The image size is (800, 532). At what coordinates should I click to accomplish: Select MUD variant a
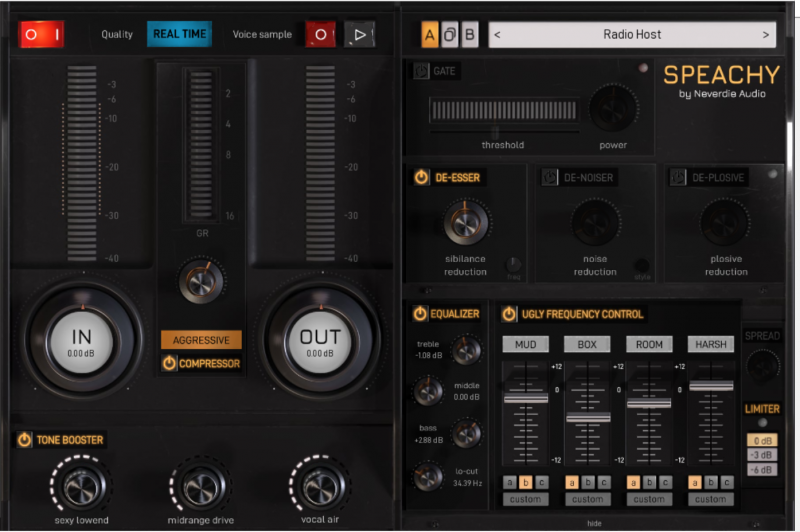pyautogui.click(x=510, y=482)
